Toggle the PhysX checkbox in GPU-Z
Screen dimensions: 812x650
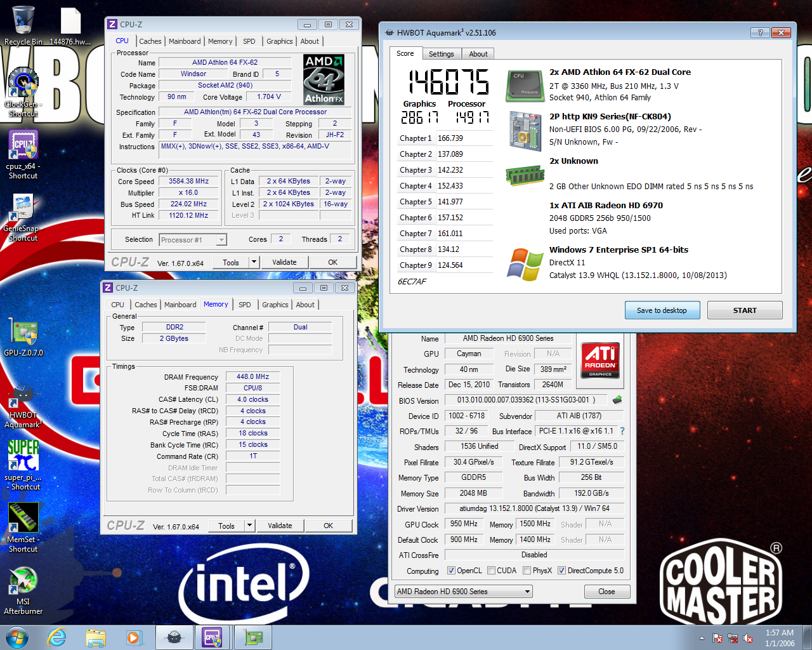[x=527, y=571]
